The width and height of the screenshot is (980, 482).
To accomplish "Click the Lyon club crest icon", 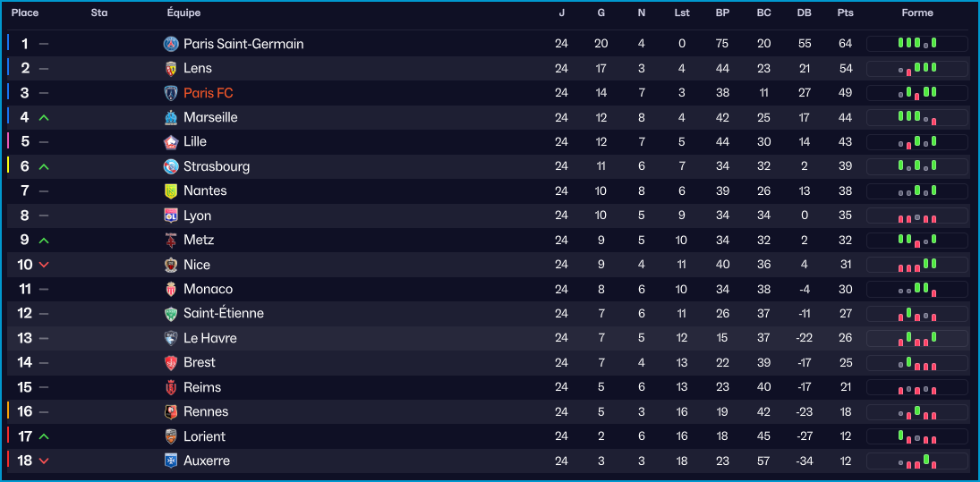I will 171,216.
